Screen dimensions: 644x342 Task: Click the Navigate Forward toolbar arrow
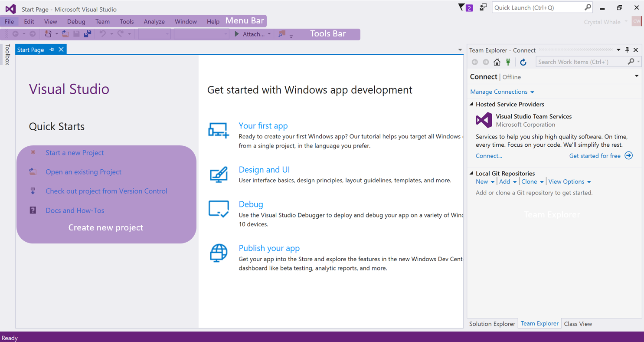33,34
